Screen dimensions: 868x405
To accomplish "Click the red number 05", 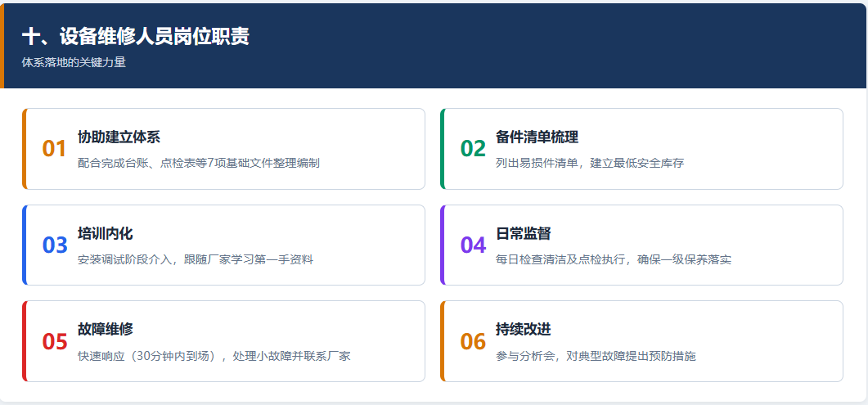I will coord(55,342).
